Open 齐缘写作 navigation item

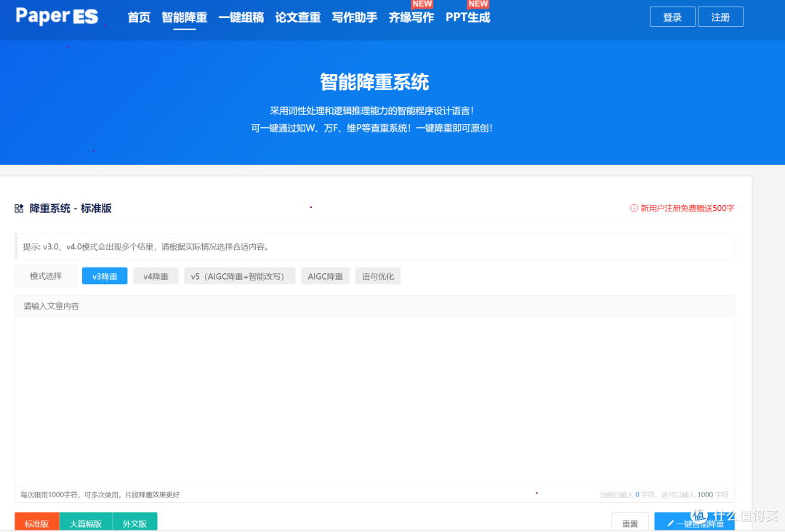click(x=411, y=17)
